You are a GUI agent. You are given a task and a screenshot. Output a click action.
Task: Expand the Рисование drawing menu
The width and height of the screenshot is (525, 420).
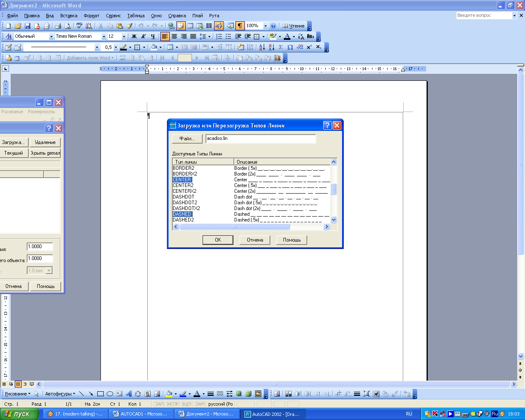(x=17, y=394)
